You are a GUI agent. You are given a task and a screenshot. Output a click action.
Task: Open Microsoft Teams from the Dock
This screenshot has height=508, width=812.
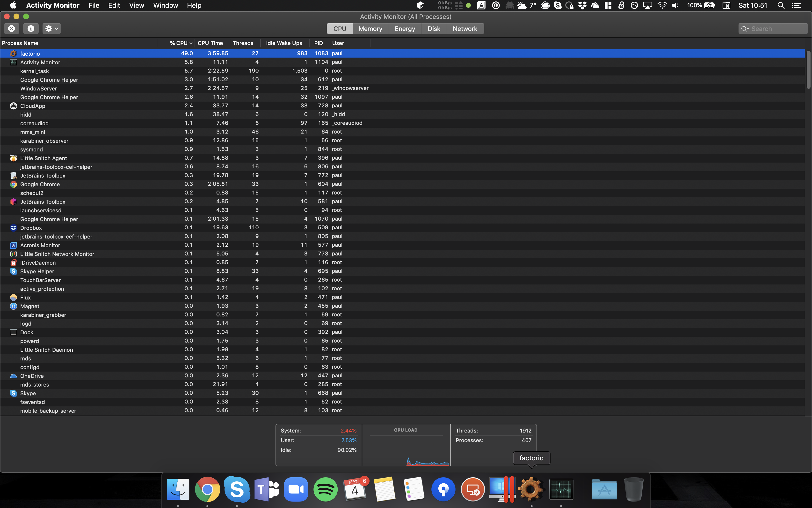click(266, 489)
